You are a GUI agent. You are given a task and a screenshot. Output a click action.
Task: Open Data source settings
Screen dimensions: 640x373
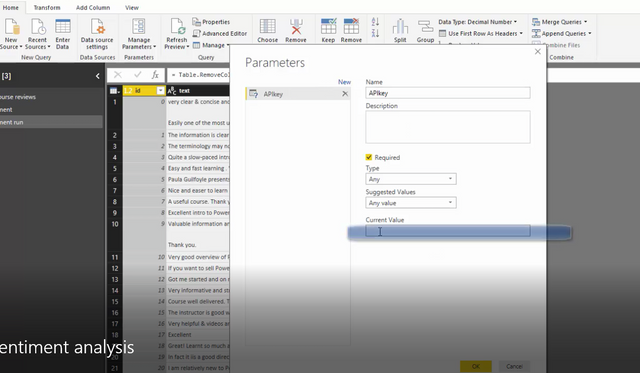coord(97,34)
